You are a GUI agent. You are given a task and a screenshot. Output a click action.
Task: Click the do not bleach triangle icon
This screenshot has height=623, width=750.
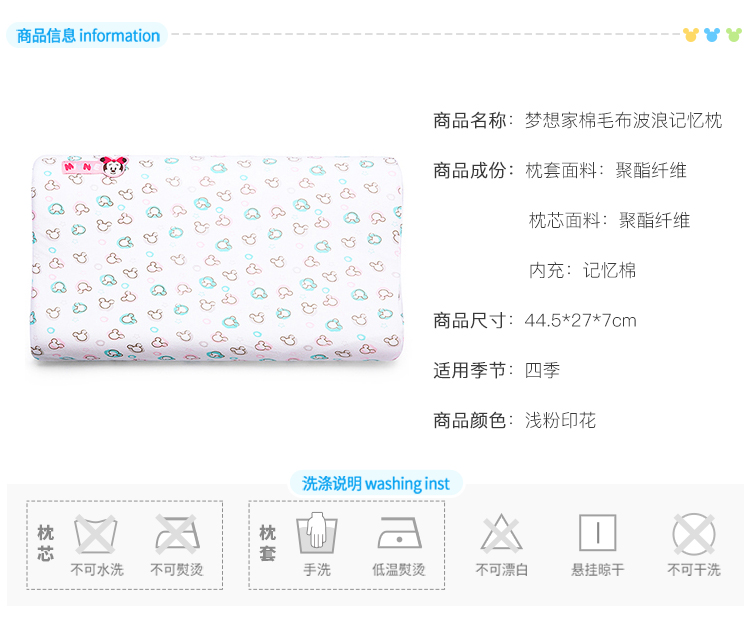[501, 533]
